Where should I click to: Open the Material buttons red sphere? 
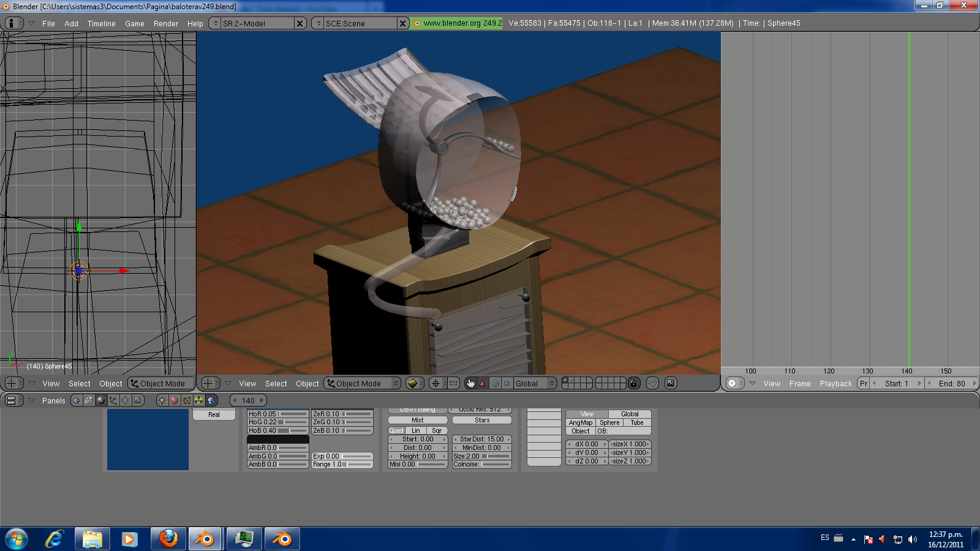pyautogui.click(x=174, y=400)
